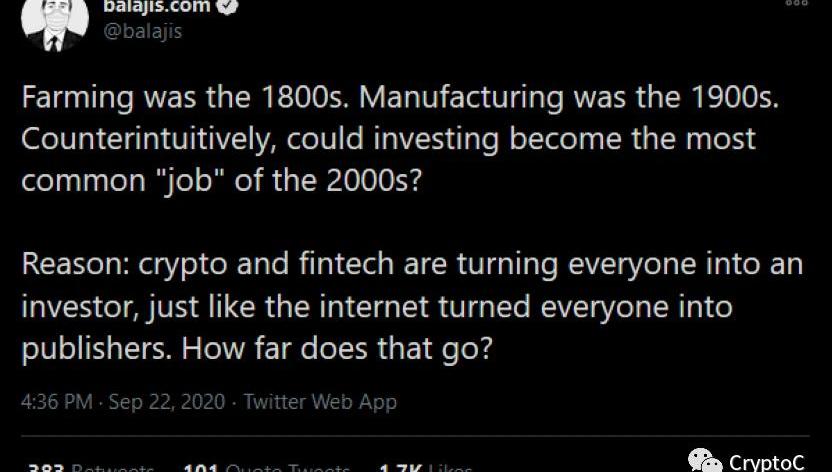The image size is (832, 472).
Task: Click the verified badge next to balajis.com
Action: [x=229, y=6]
